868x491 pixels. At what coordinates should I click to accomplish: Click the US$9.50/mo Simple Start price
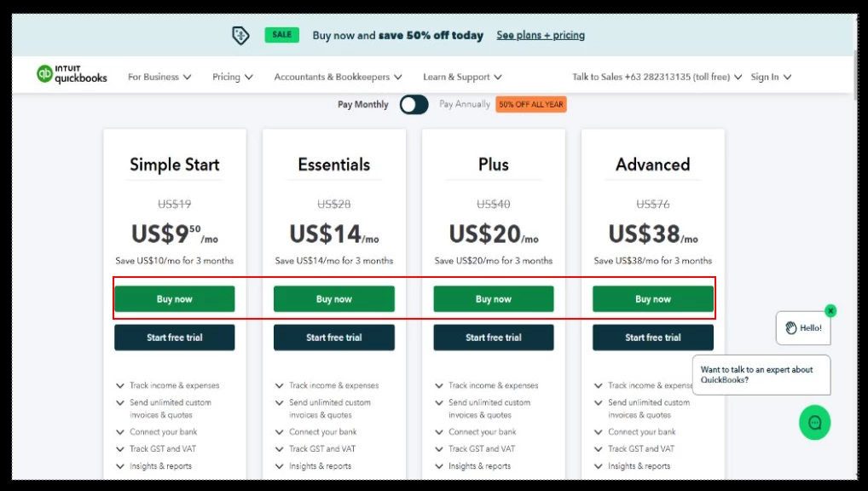pyautogui.click(x=175, y=234)
